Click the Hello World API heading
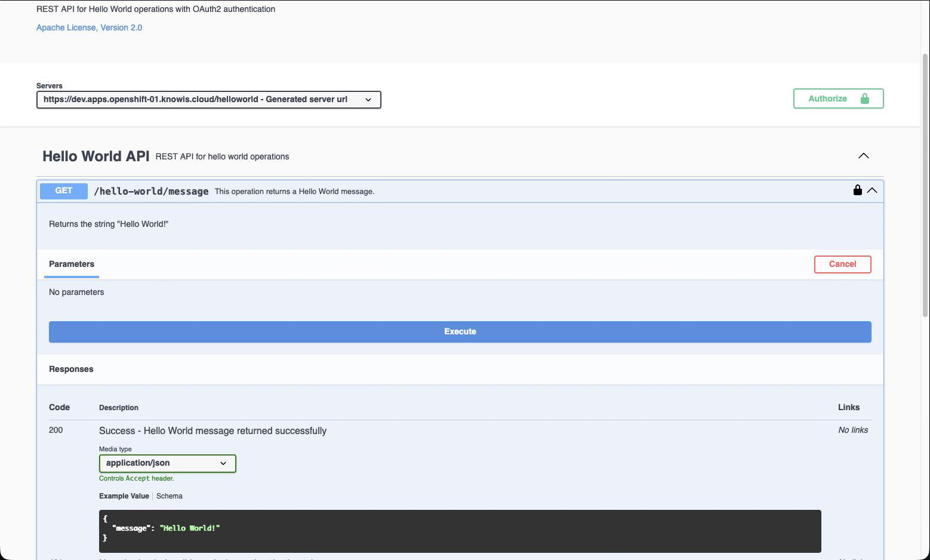Viewport: 930px width, 560px height. pos(96,156)
